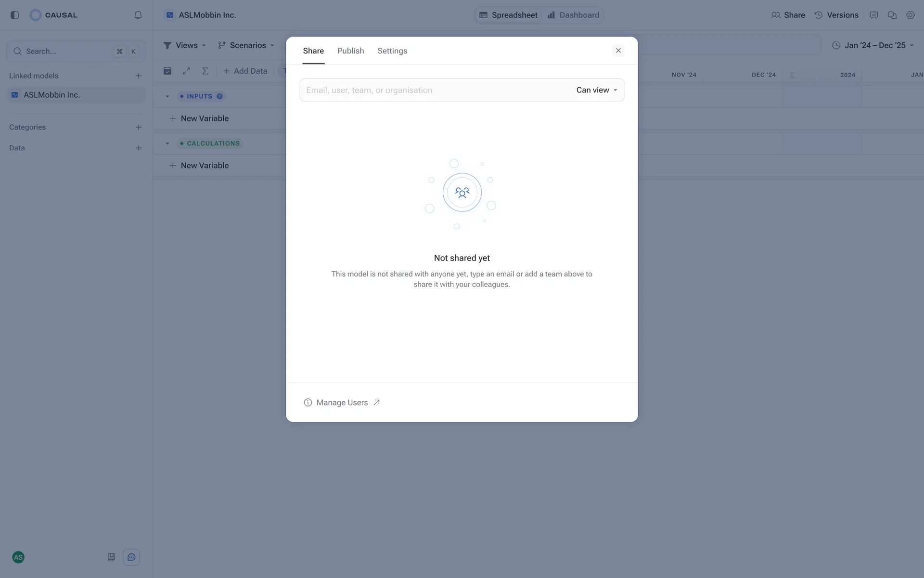
Task: Switch to the Publish tab
Action: [350, 51]
